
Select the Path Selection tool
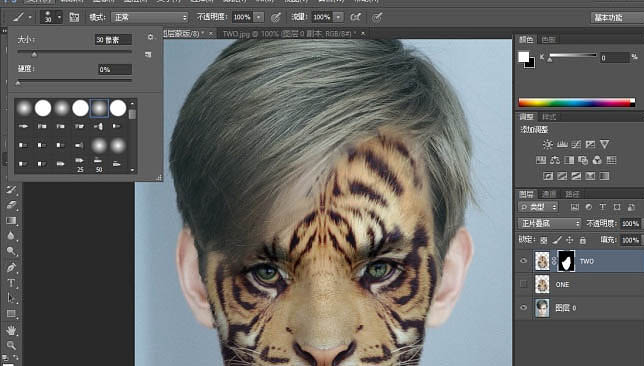[x=11, y=298]
